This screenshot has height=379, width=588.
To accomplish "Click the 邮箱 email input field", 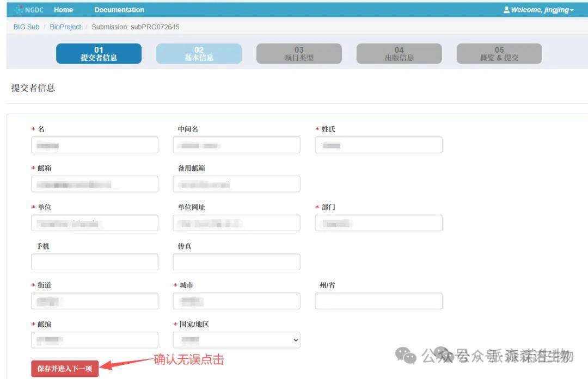I will point(95,184).
